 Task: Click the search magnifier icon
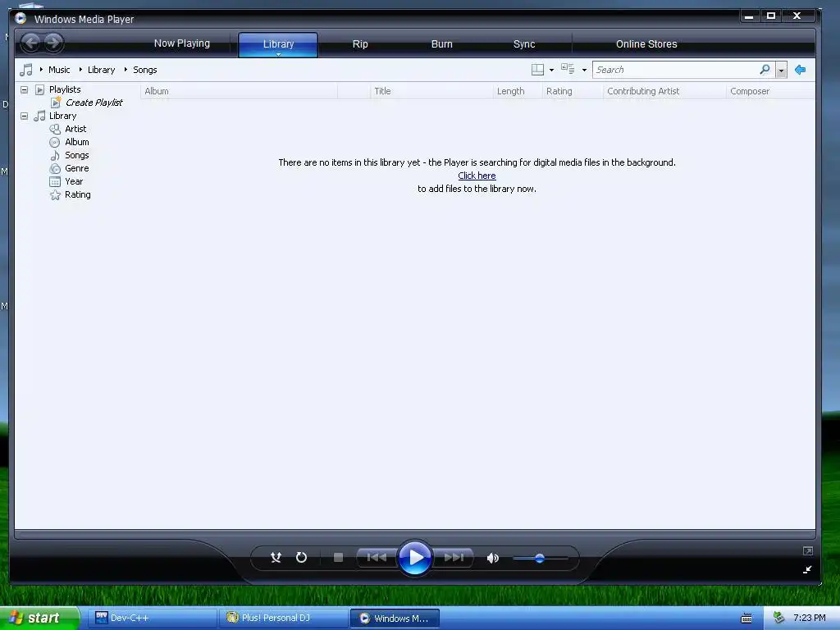click(765, 70)
